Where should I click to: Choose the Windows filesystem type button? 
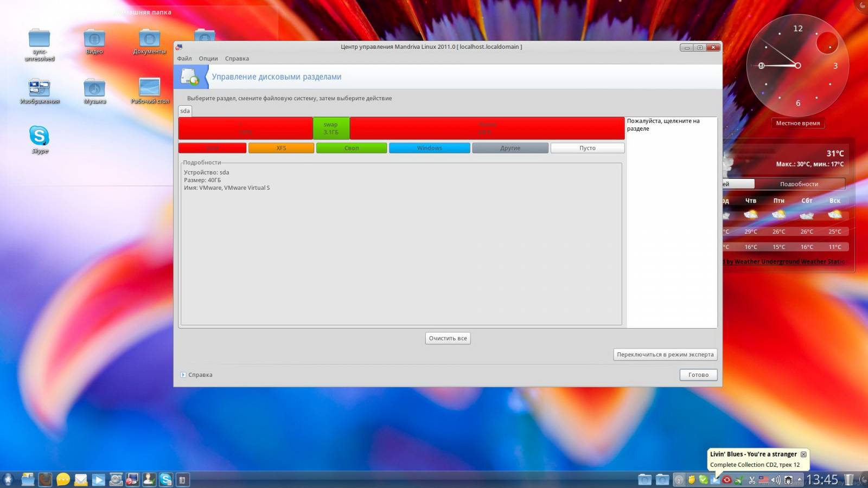[430, 148]
